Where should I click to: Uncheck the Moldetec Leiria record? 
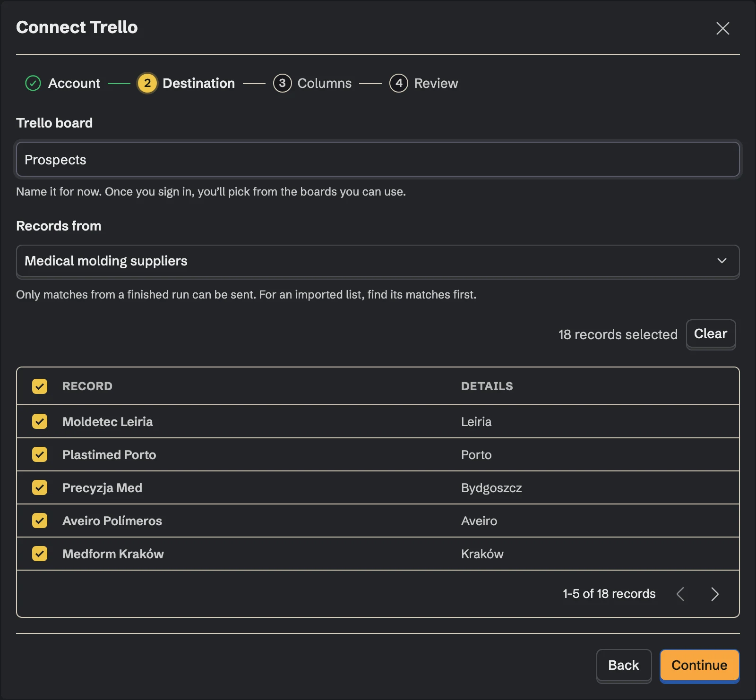40,421
